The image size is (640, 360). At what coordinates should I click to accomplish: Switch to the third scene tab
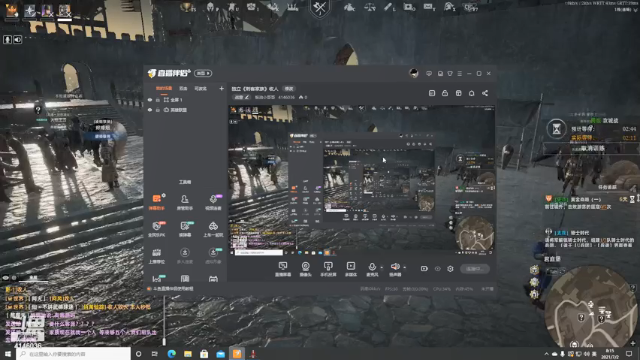pyautogui.click(x=200, y=89)
